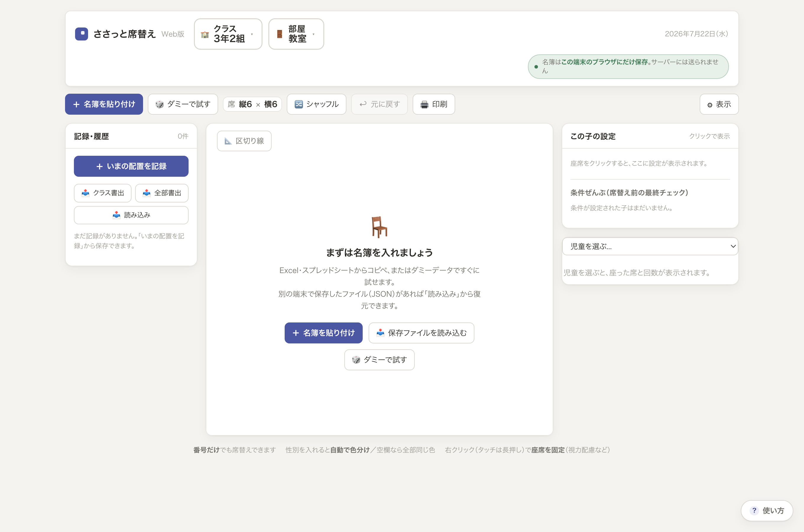Click the chair illustration in the center

[x=379, y=227]
